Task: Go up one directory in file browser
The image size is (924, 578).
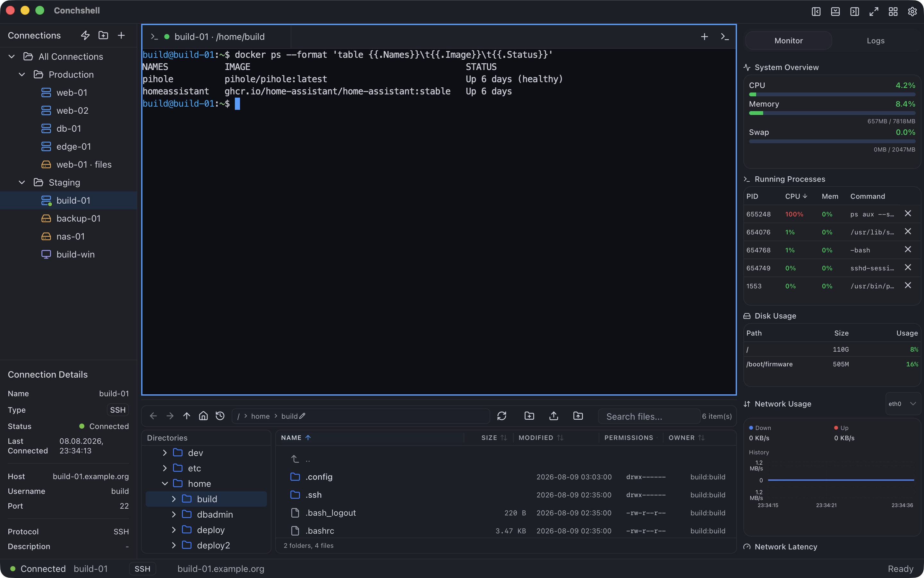Action: pyautogui.click(x=187, y=416)
